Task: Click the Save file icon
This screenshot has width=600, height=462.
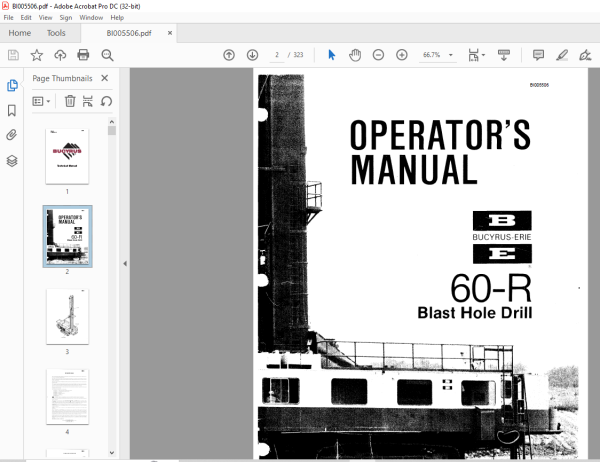Action: [x=13, y=55]
